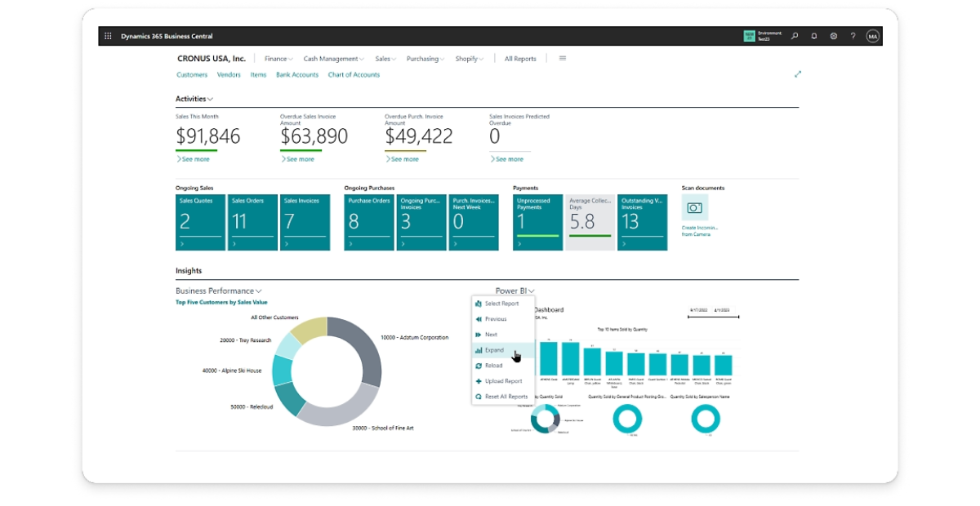Click the $91,846 Sales This Month value
This screenshot has width=980, height=506.
coord(208,136)
